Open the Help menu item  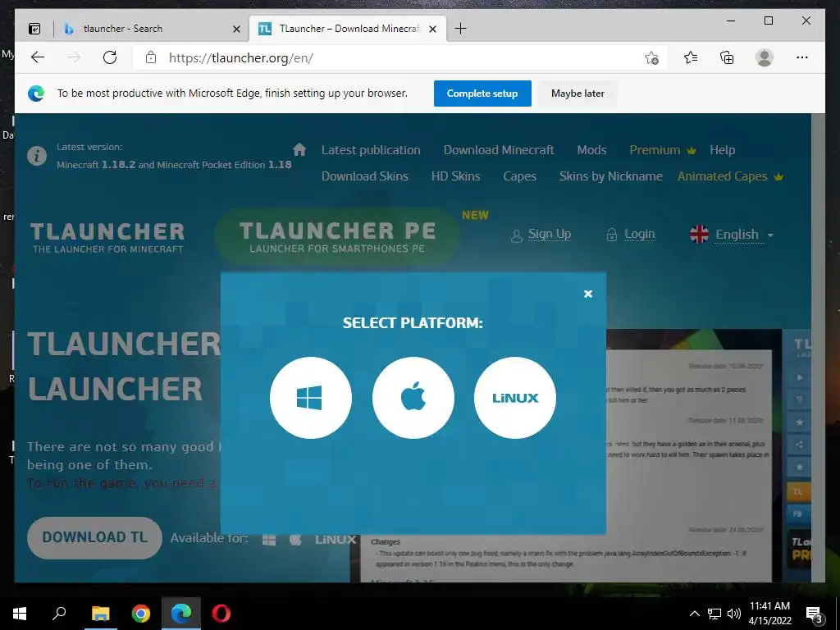pos(722,150)
